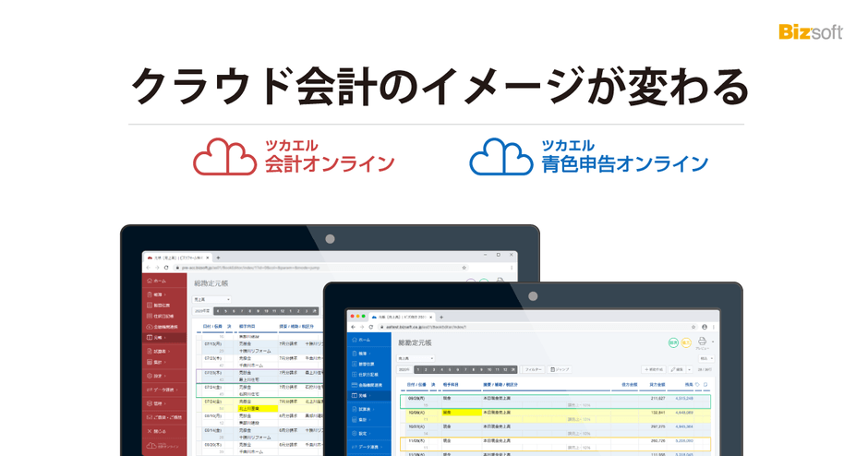This screenshot has width=868, height=456.
Task: Click the note icon in ledger header
Action: pyautogui.click(x=705, y=385)
